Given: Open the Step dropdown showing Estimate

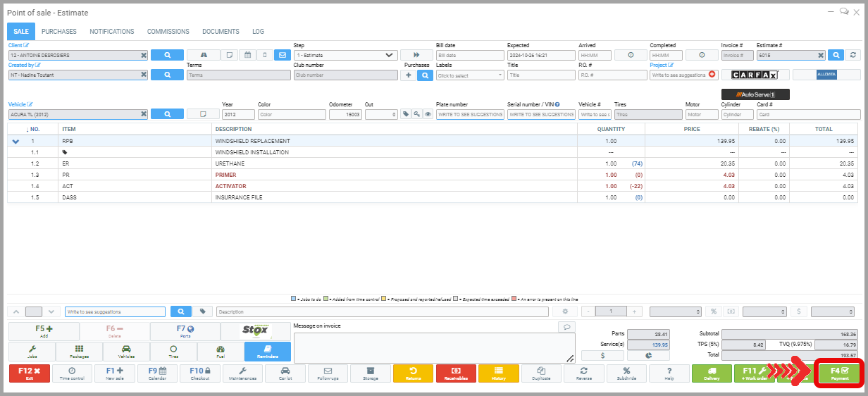Looking at the screenshot, I should [345, 55].
